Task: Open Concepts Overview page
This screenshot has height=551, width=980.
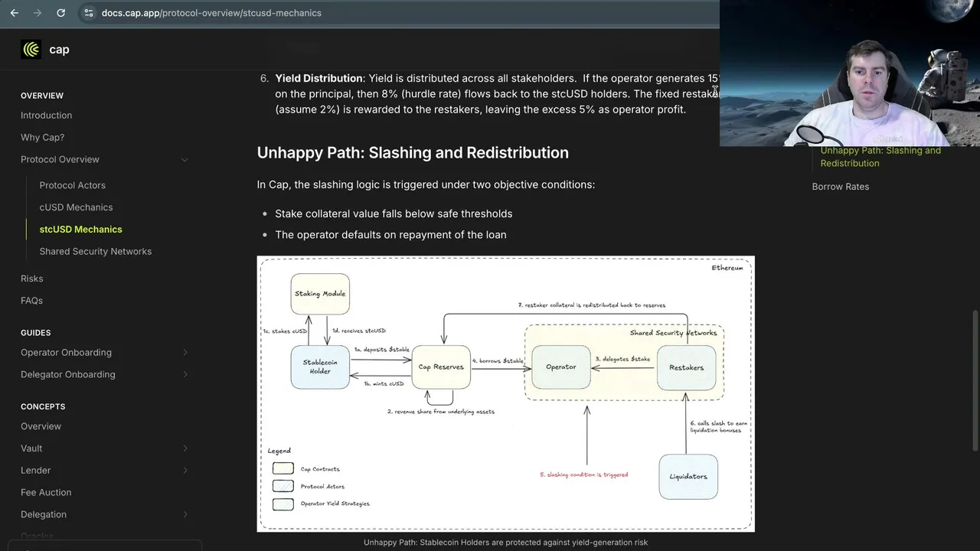Action: pyautogui.click(x=41, y=426)
